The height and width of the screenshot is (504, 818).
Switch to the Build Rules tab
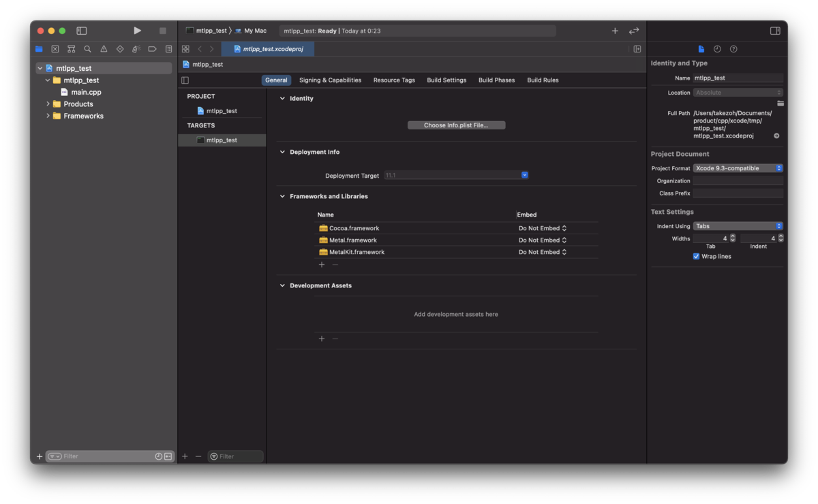pos(543,80)
